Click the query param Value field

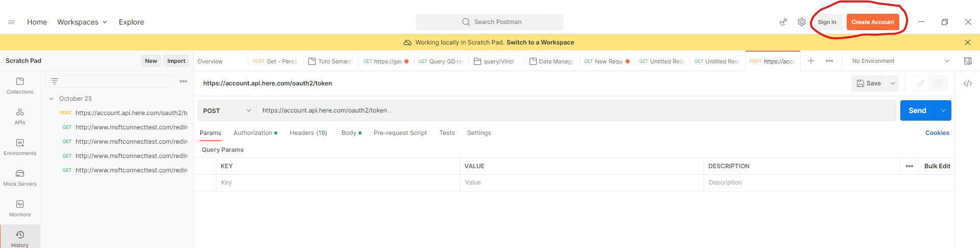point(582,183)
